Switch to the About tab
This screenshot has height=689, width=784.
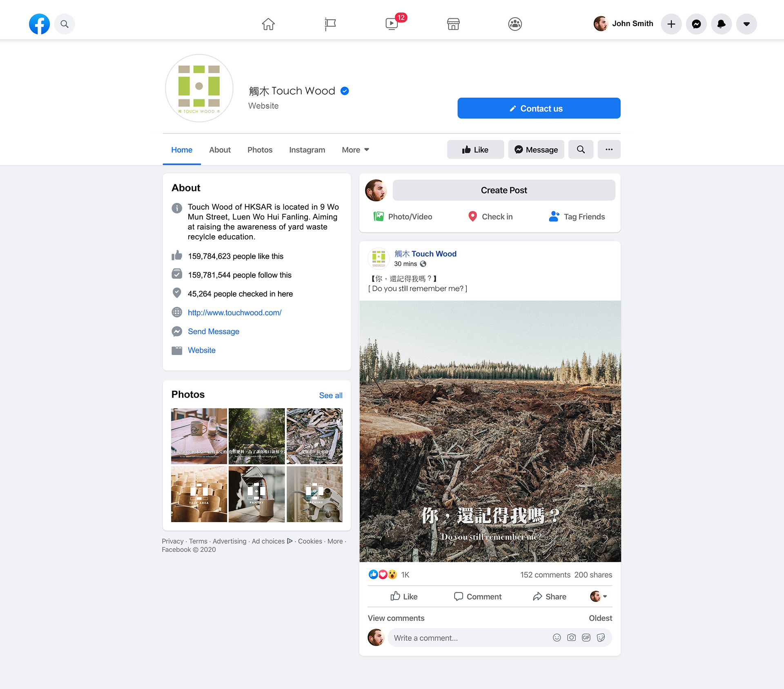(220, 150)
